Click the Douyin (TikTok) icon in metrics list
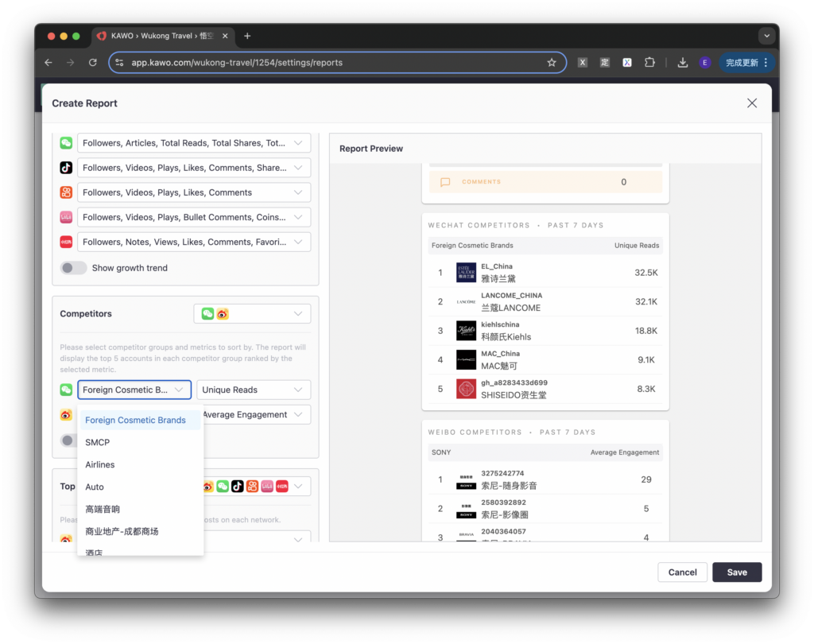 (x=66, y=168)
